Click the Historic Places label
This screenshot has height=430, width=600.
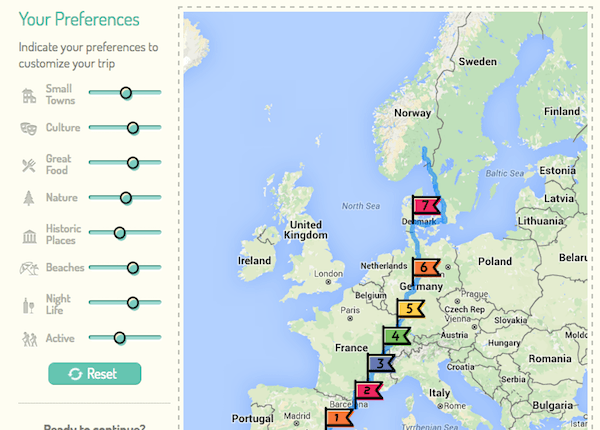click(64, 235)
